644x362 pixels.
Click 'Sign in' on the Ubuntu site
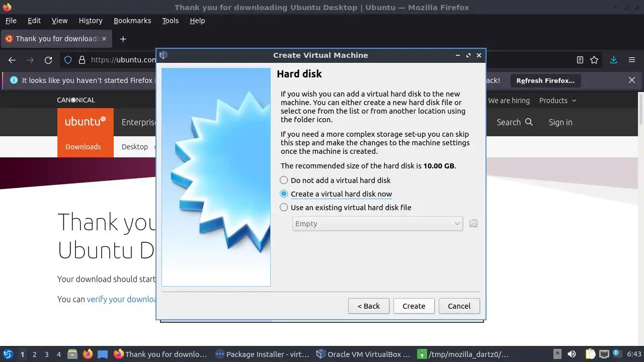[x=560, y=122]
